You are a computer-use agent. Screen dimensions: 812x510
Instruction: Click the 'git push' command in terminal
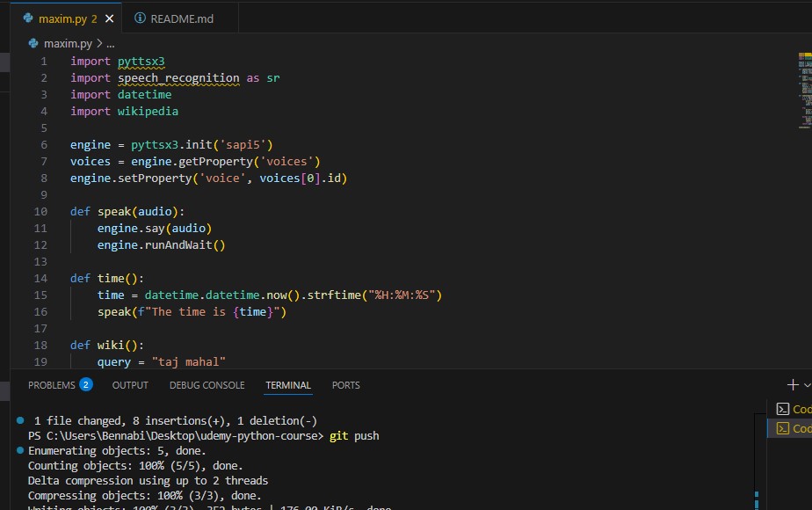coord(354,436)
